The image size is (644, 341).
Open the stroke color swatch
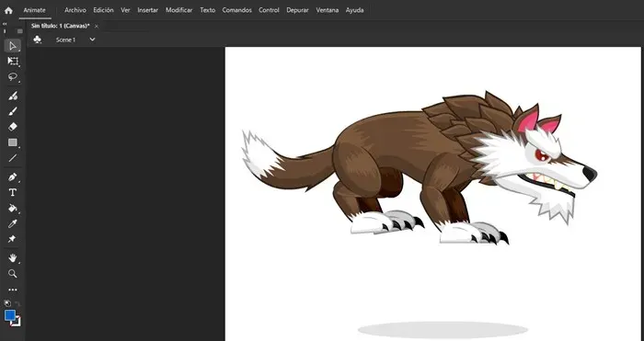pos(17,323)
